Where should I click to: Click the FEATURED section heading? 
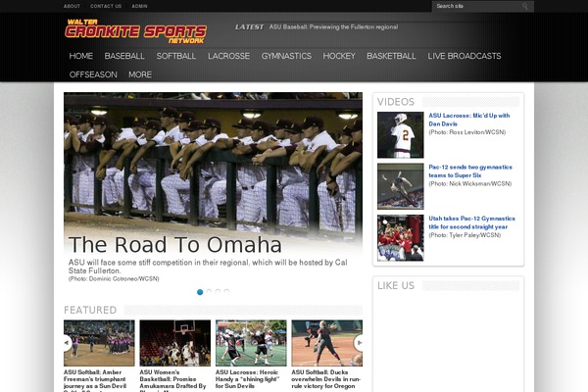90,310
